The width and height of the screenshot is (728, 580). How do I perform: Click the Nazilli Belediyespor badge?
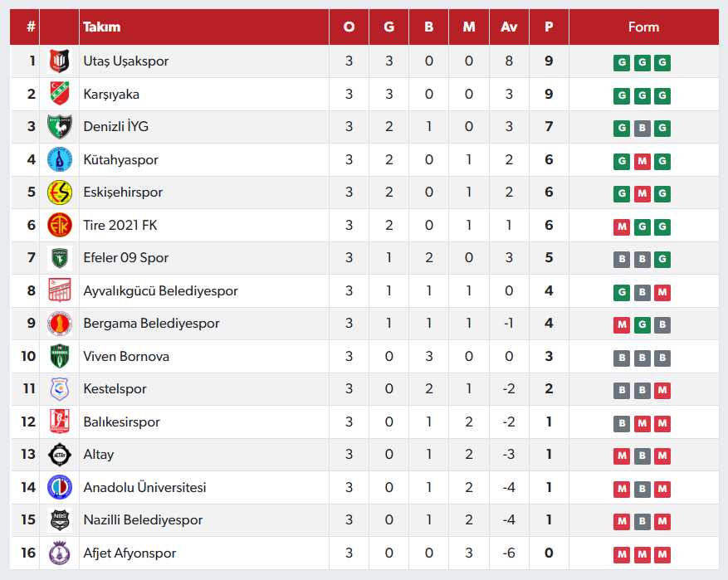[x=59, y=520]
